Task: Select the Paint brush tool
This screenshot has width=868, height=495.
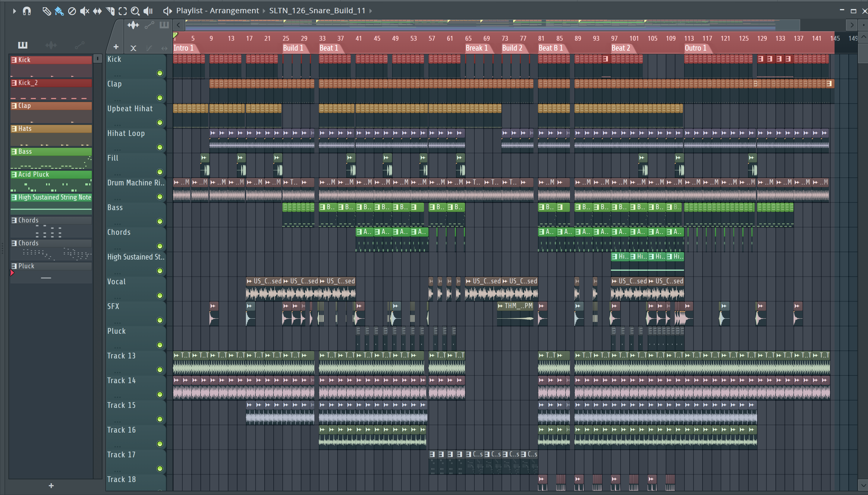Action: click(59, 11)
